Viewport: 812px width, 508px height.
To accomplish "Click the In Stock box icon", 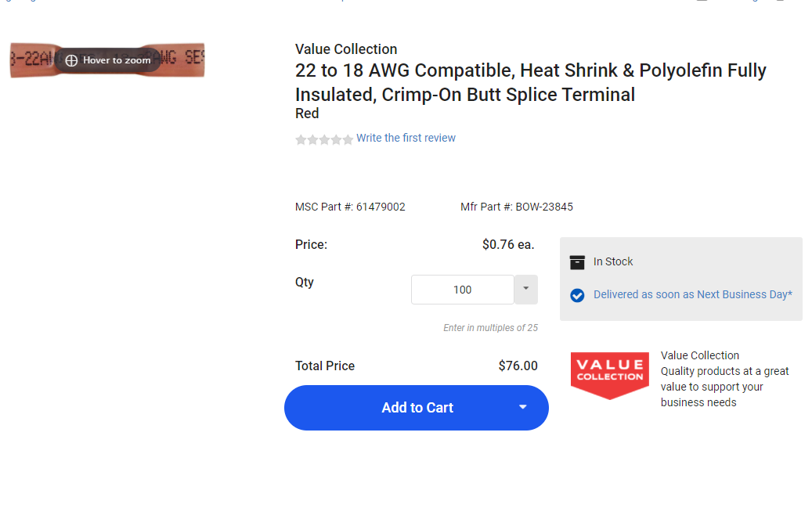I will (577, 262).
